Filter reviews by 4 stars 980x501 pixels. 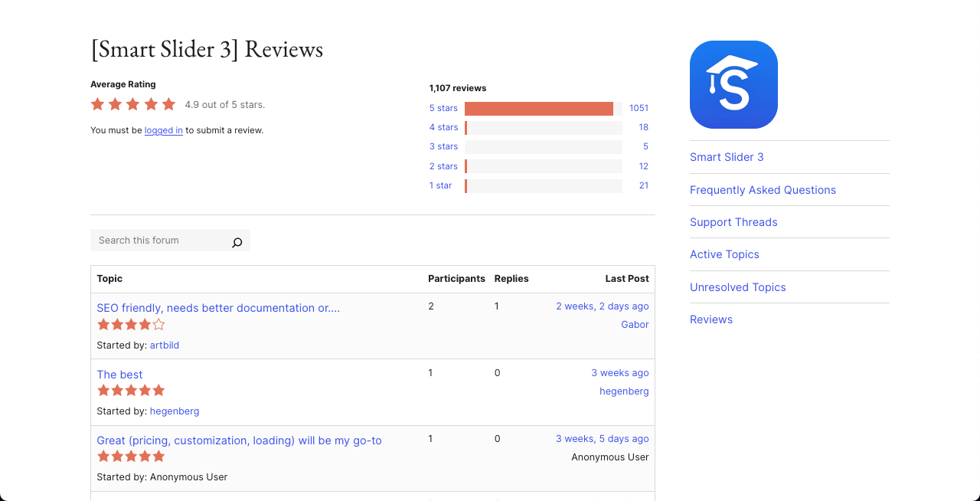443,127
